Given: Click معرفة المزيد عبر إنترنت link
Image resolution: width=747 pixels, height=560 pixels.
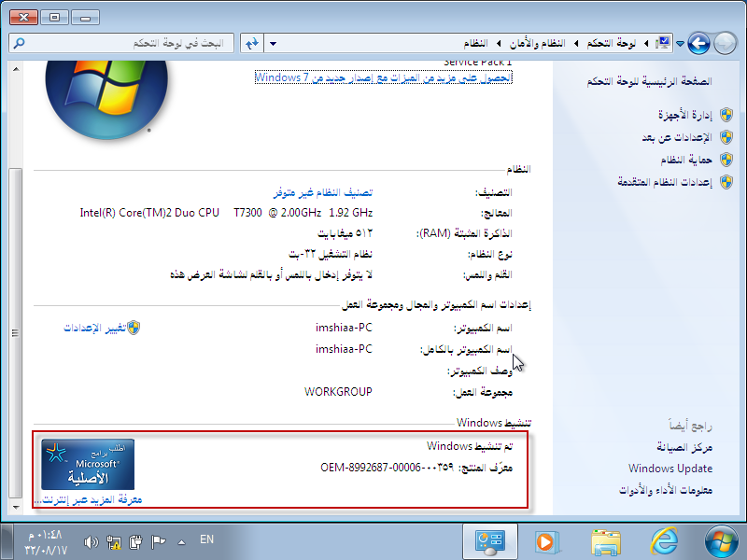Looking at the screenshot, I should coord(88,499).
